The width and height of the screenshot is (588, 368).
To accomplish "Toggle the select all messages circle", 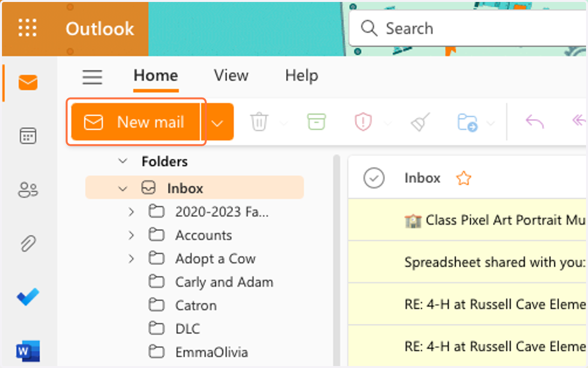I will click(374, 178).
